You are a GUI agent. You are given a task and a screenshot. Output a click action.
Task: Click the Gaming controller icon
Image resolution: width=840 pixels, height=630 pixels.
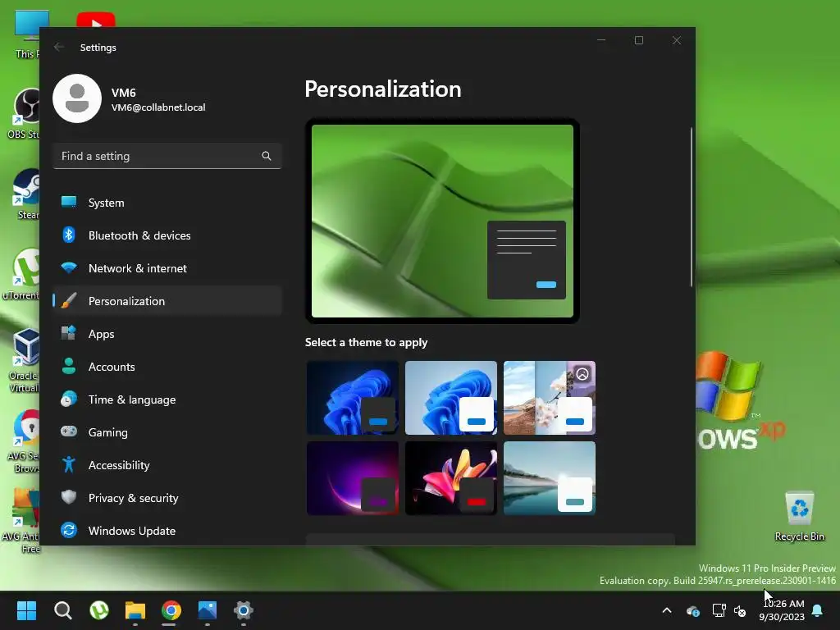(x=69, y=431)
